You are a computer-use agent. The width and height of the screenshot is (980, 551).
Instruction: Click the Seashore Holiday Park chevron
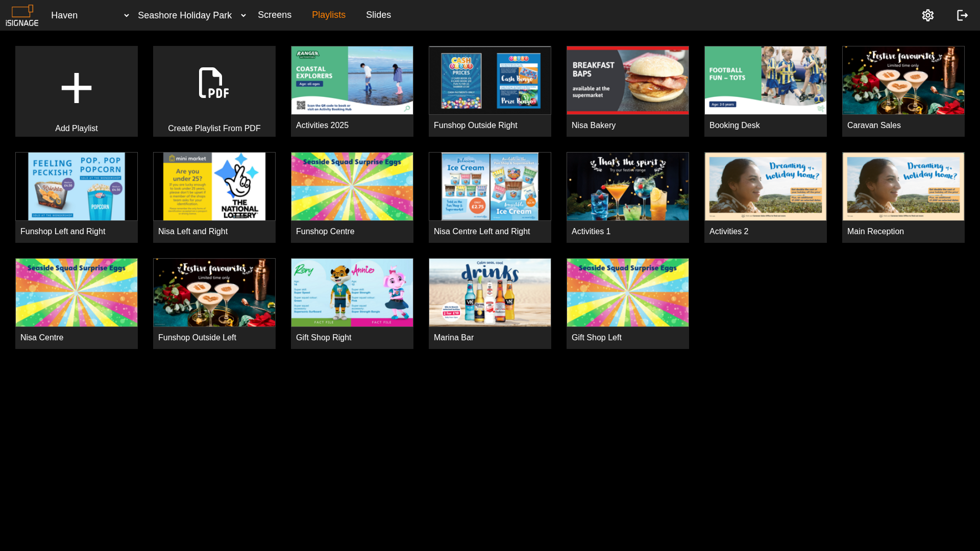point(242,15)
